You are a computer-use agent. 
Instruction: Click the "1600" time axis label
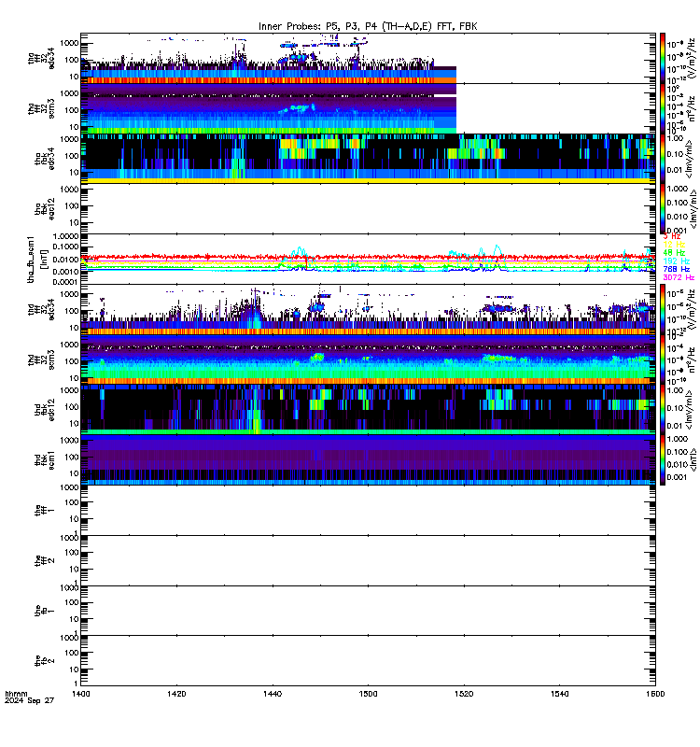pos(655,694)
